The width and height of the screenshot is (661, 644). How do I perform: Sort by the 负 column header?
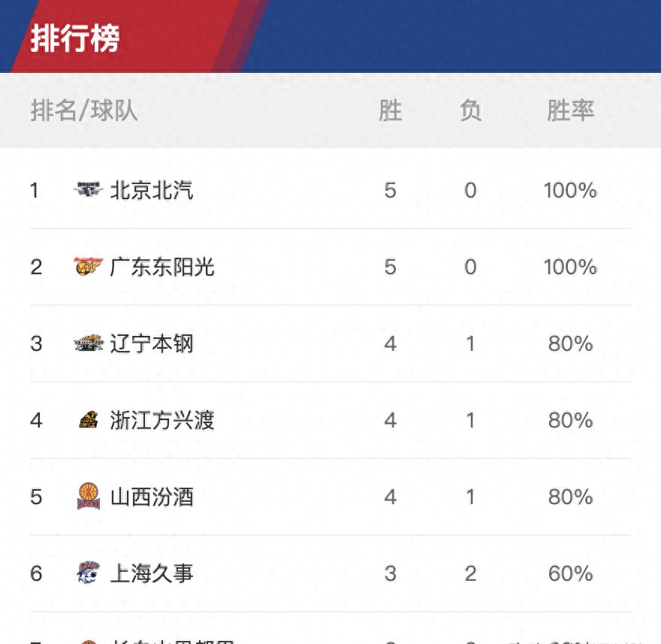pyautogui.click(x=470, y=110)
